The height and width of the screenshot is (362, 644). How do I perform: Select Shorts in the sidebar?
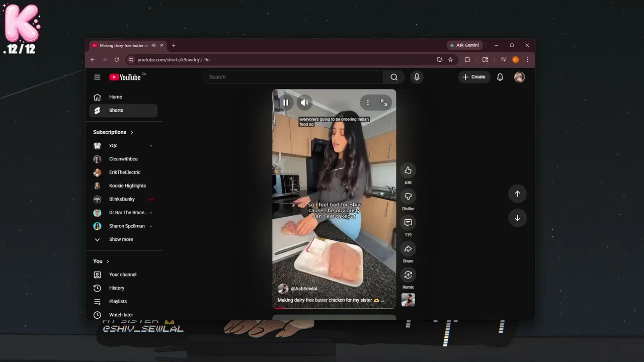pos(123,110)
